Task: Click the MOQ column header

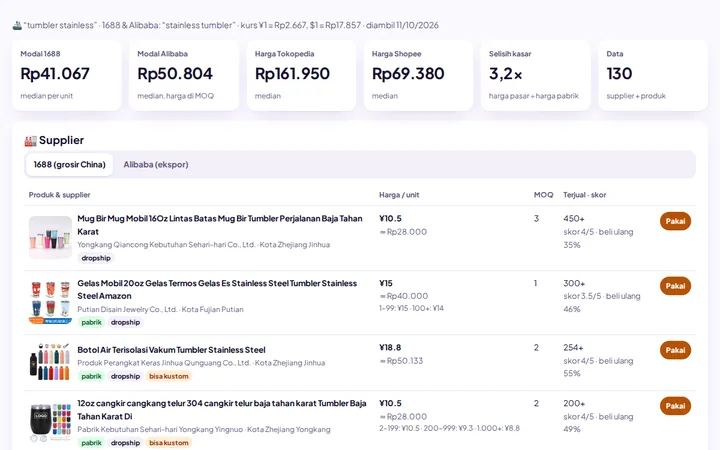Action: point(543,195)
